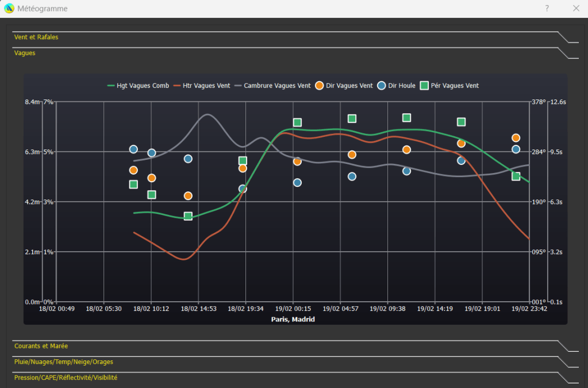Hide the Cambrure Vagues Vent series

(x=272, y=86)
